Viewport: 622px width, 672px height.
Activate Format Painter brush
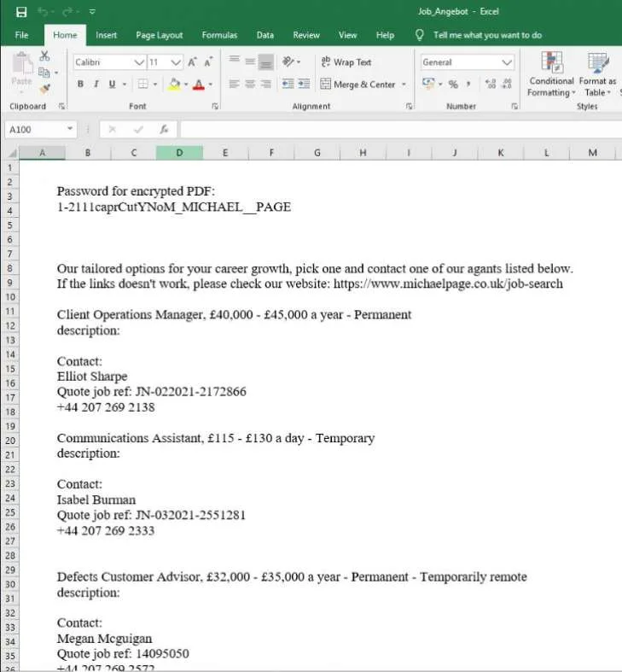(x=44, y=89)
